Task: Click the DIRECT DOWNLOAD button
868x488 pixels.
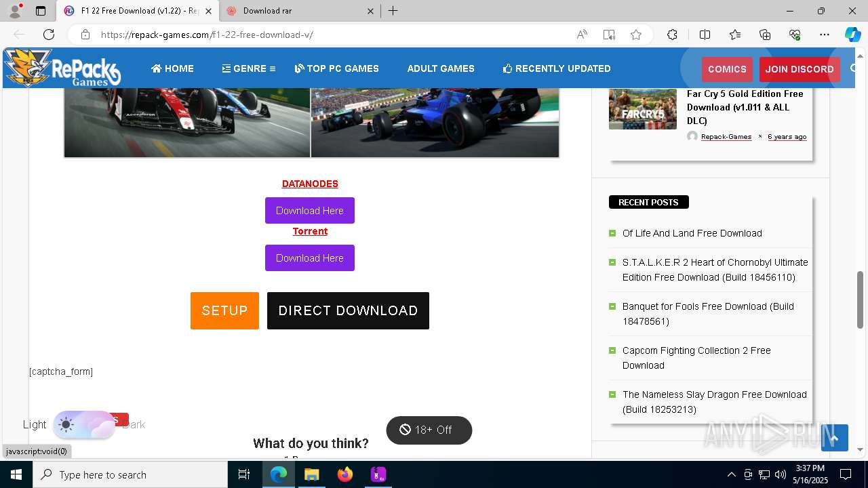Action: point(348,310)
